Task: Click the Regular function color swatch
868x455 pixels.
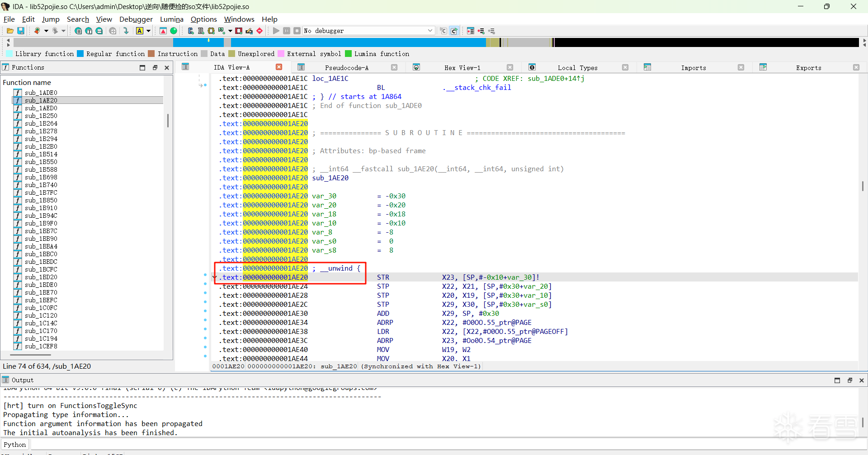Action: pyautogui.click(x=80, y=54)
